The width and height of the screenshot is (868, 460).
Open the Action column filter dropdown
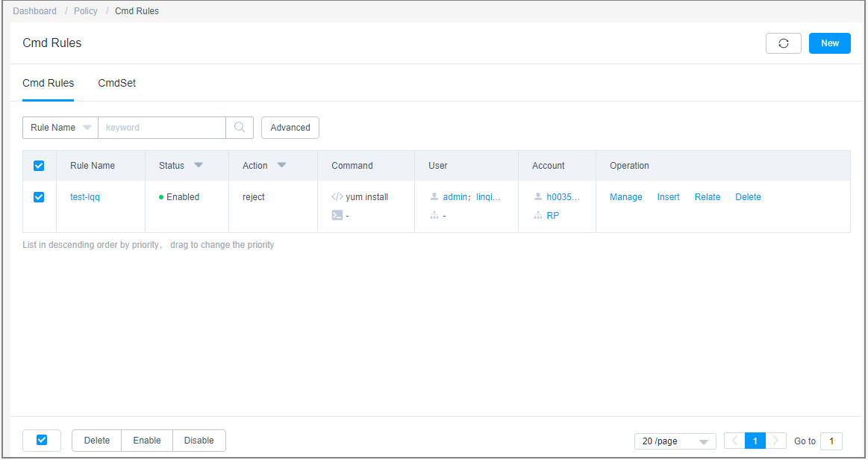[x=282, y=165]
